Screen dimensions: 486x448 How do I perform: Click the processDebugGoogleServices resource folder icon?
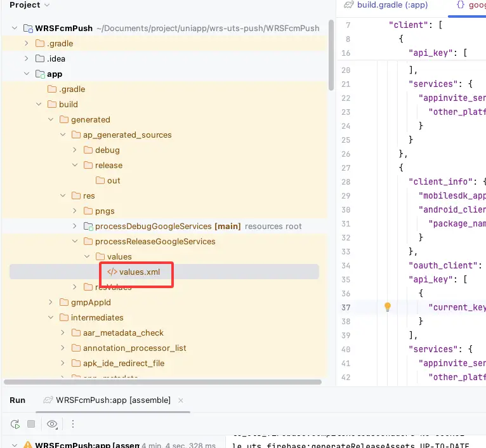click(88, 227)
